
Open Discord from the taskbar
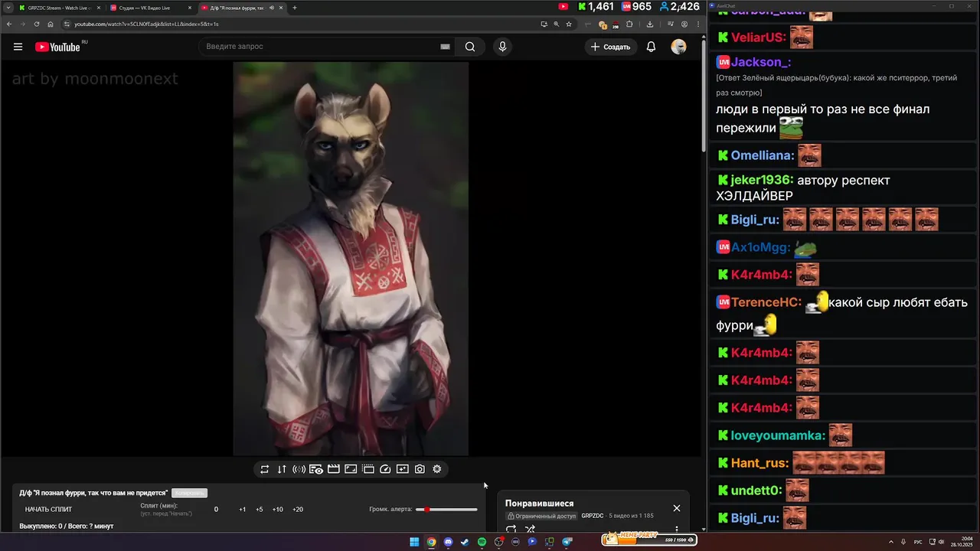point(448,542)
